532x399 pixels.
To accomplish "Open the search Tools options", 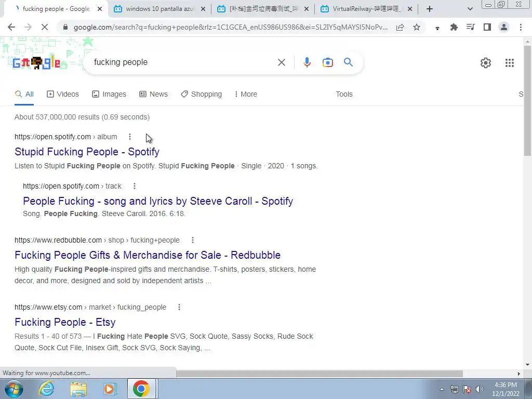I will click(x=344, y=94).
